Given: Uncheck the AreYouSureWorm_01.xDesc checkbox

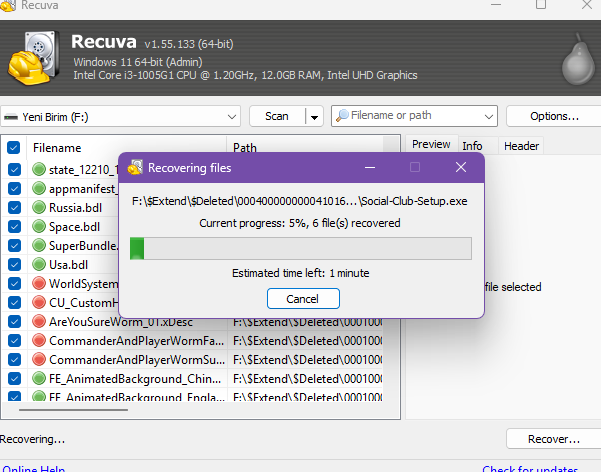Looking at the screenshot, I should [15, 321].
